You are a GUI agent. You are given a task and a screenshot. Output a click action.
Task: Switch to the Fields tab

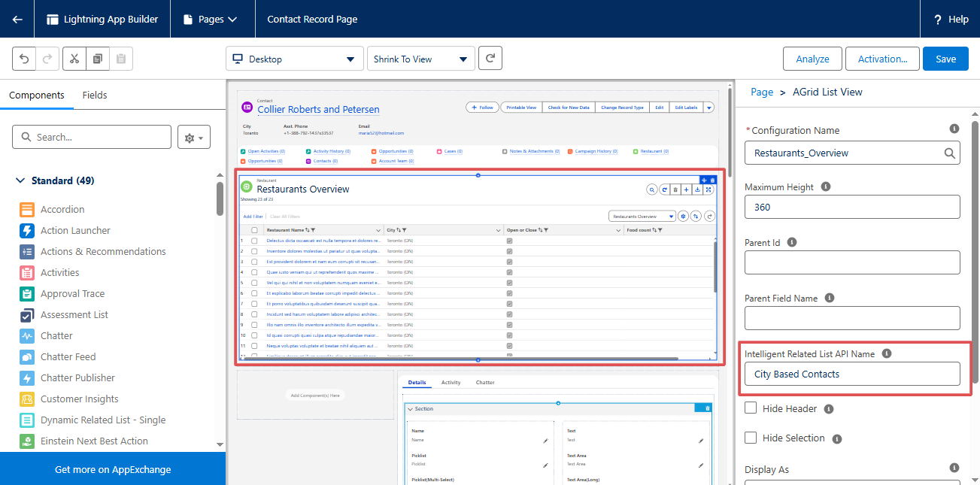(x=95, y=95)
